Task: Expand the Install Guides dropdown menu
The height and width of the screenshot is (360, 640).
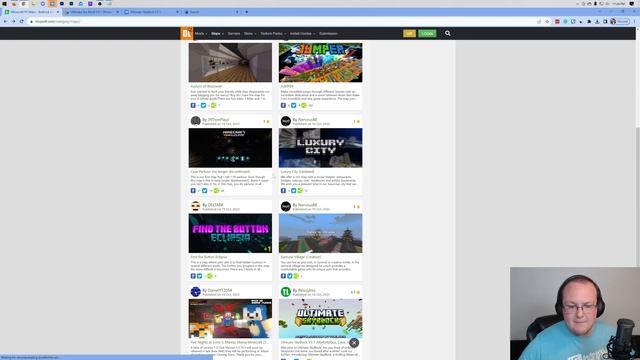Action: (x=302, y=33)
